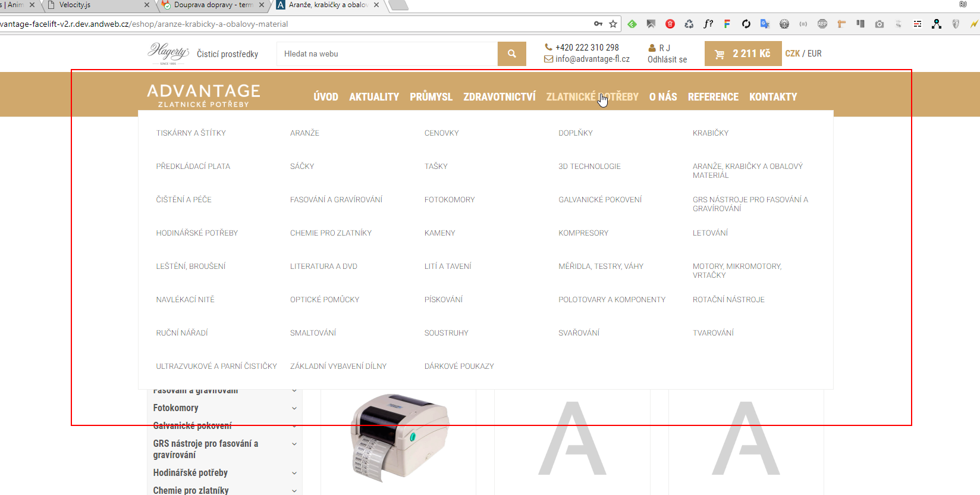Viewport: 980px width, 495px height.
Task: Click the shield extension icon
Action: tap(956, 24)
